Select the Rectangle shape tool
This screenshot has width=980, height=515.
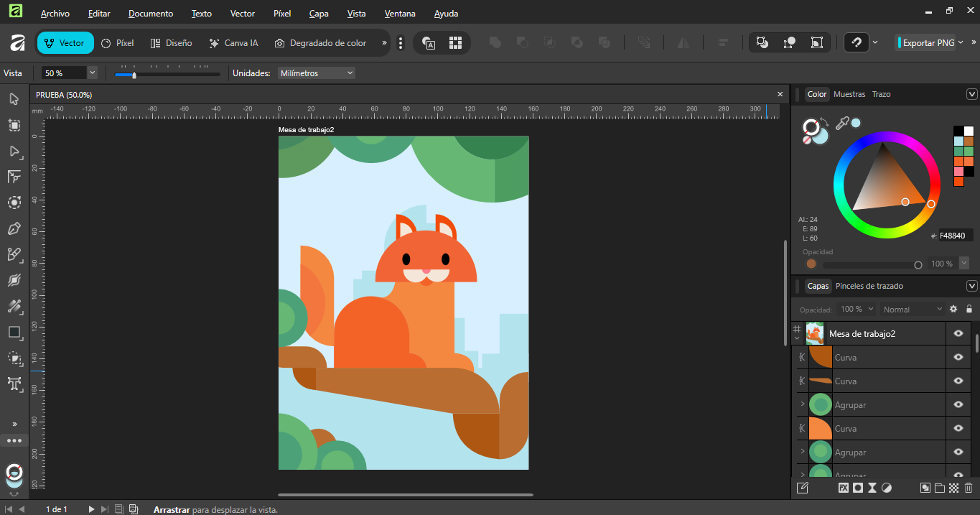tap(14, 332)
